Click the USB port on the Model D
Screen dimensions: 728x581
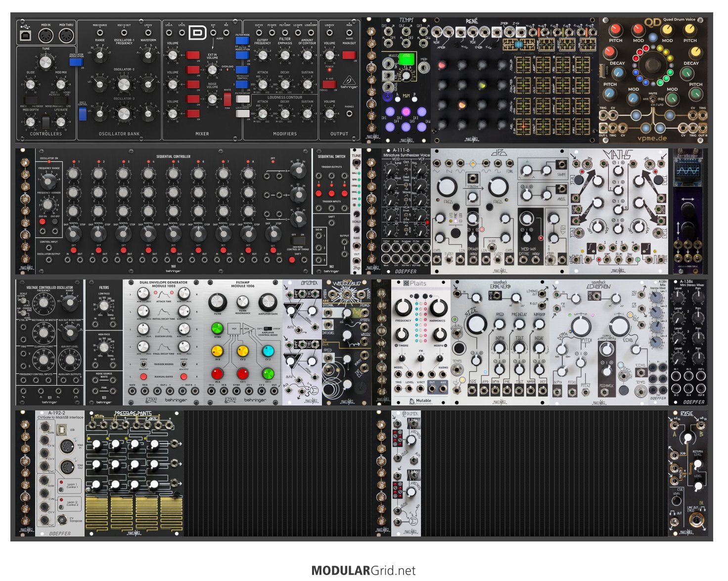pos(25,36)
